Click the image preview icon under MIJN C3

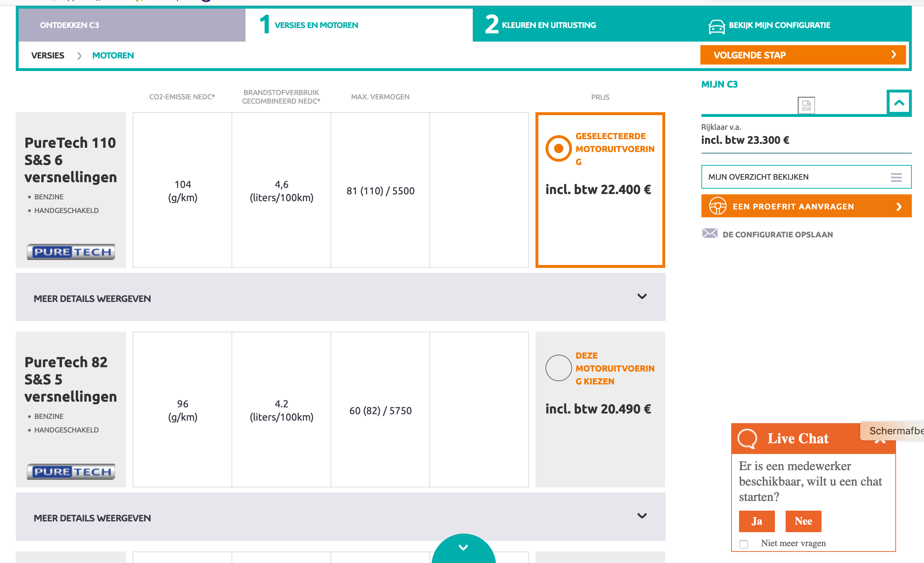click(806, 105)
